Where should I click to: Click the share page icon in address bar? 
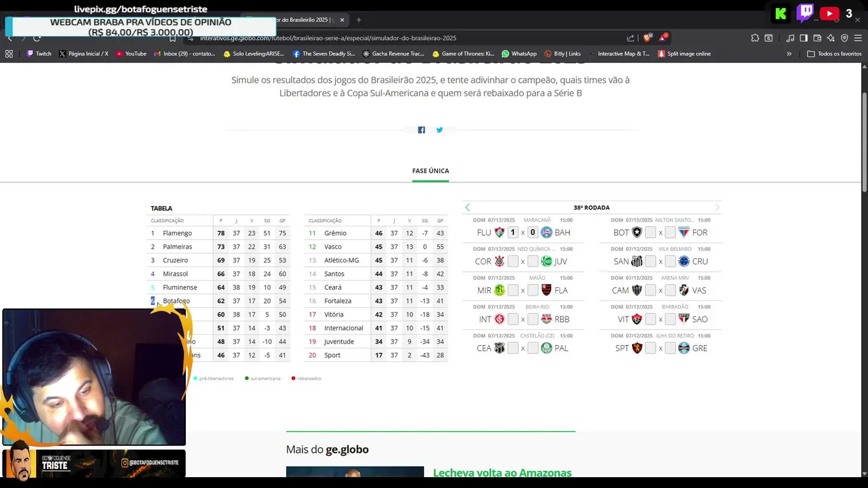pyautogui.click(x=631, y=38)
